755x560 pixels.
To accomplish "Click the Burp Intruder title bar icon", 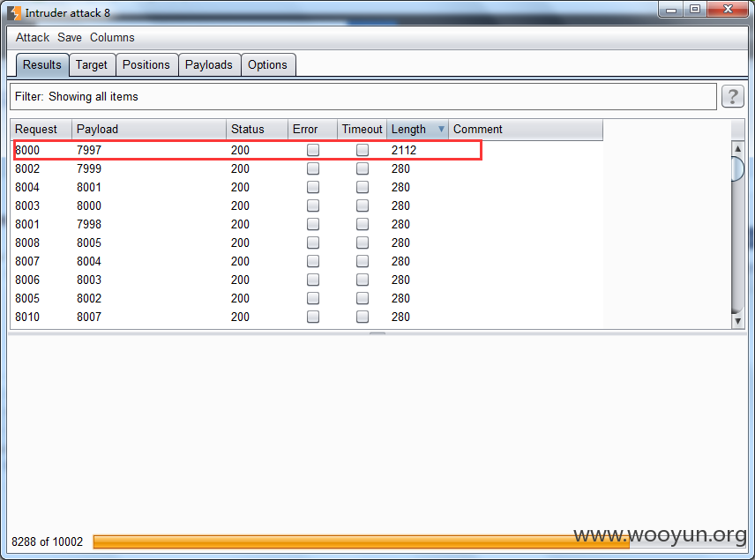I will click(14, 13).
